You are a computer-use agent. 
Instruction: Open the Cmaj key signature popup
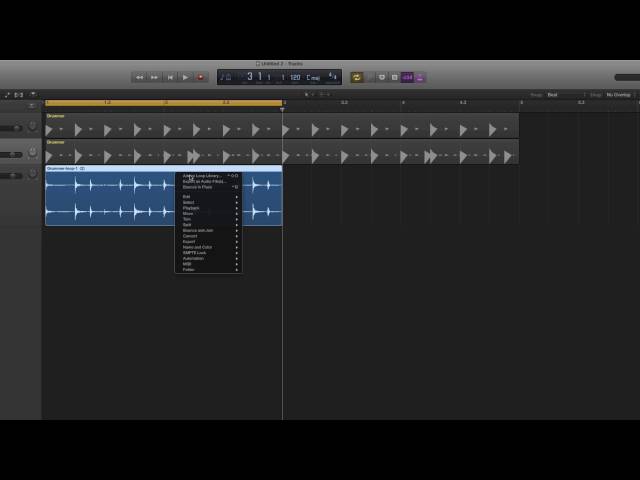(x=313, y=78)
